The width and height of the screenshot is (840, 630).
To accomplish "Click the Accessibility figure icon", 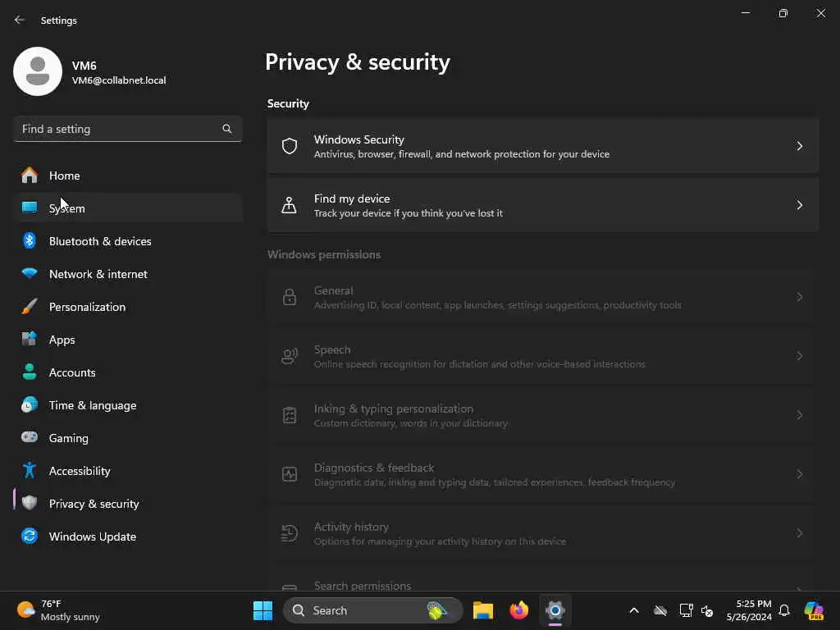I will (30, 470).
